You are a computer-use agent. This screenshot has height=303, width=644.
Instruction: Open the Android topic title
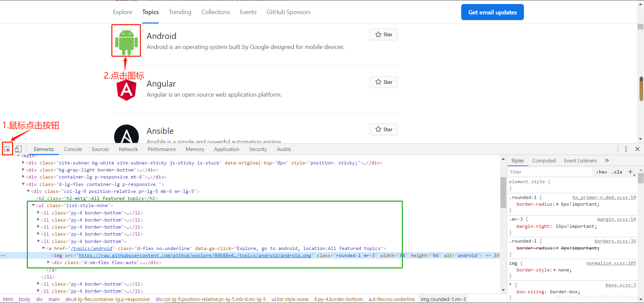161,36
